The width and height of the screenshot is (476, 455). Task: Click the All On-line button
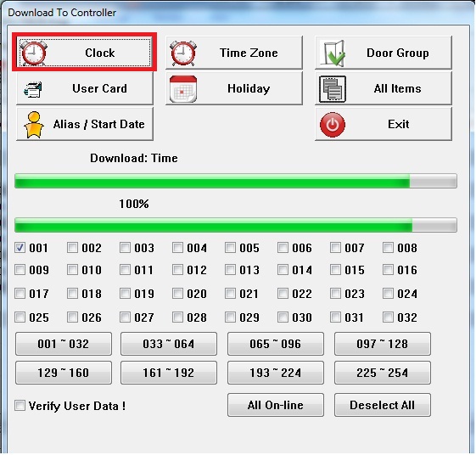[x=276, y=405]
